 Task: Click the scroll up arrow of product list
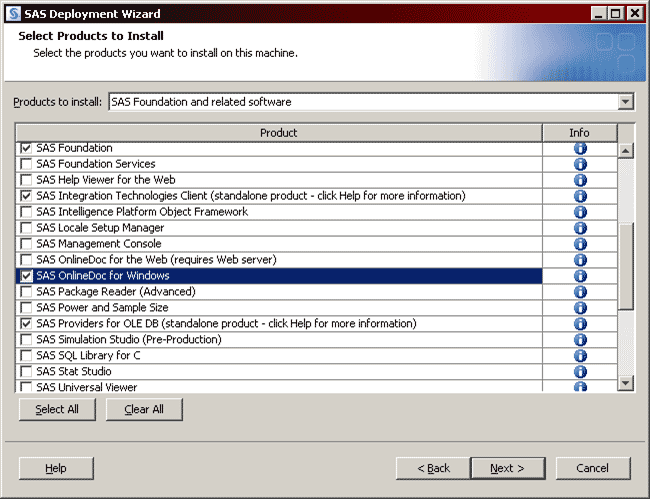pos(626,150)
